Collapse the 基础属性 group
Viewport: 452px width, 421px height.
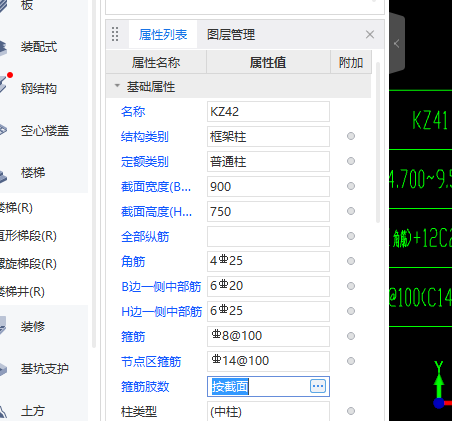coord(117,86)
